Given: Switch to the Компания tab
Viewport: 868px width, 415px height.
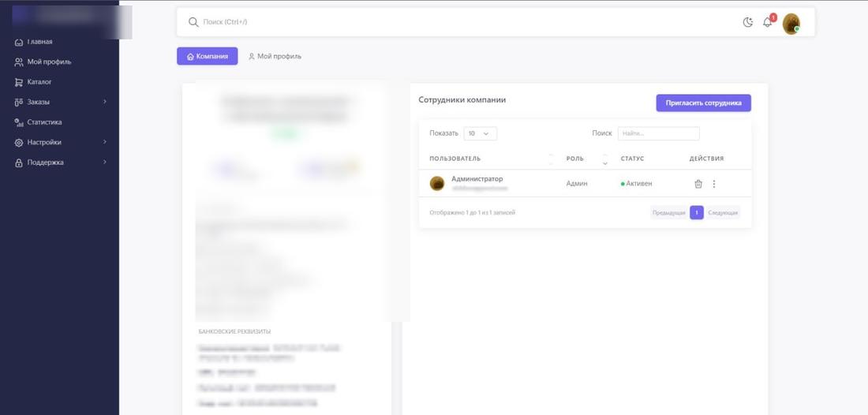Looking at the screenshot, I should pyautogui.click(x=207, y=56).
